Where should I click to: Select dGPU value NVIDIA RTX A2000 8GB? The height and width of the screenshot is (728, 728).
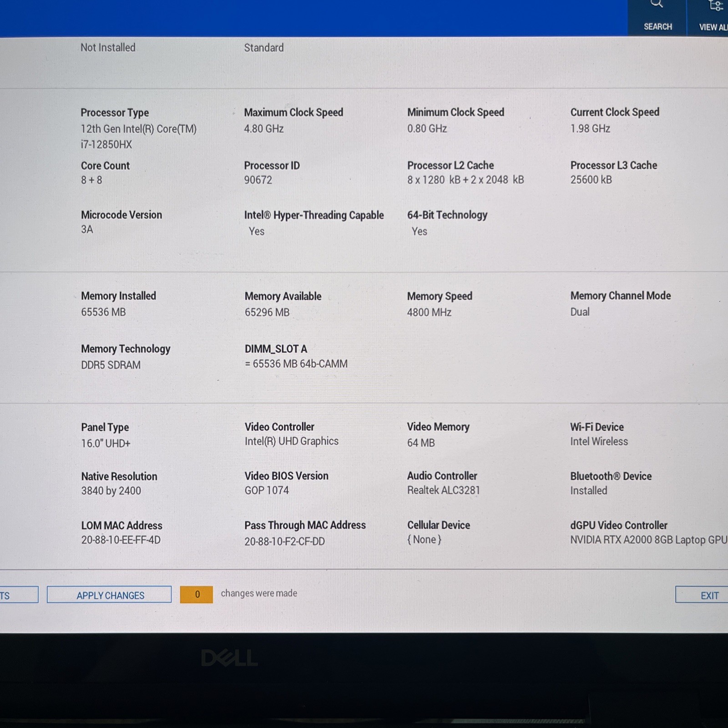648,540
